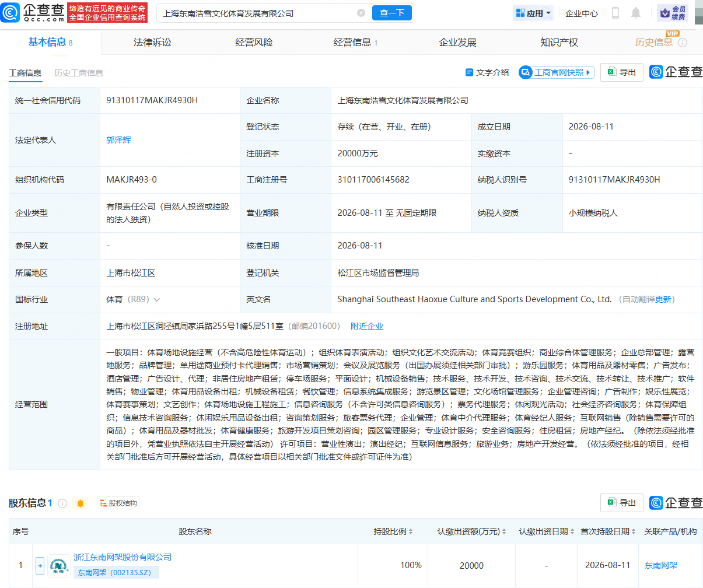Switch to 基本信息 tab

click(51, 42)
